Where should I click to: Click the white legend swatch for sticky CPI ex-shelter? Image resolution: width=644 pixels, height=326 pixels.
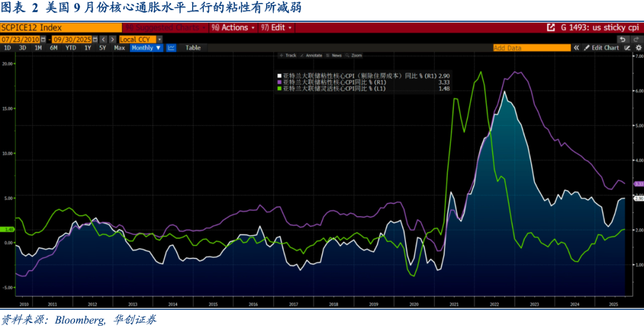279,76
